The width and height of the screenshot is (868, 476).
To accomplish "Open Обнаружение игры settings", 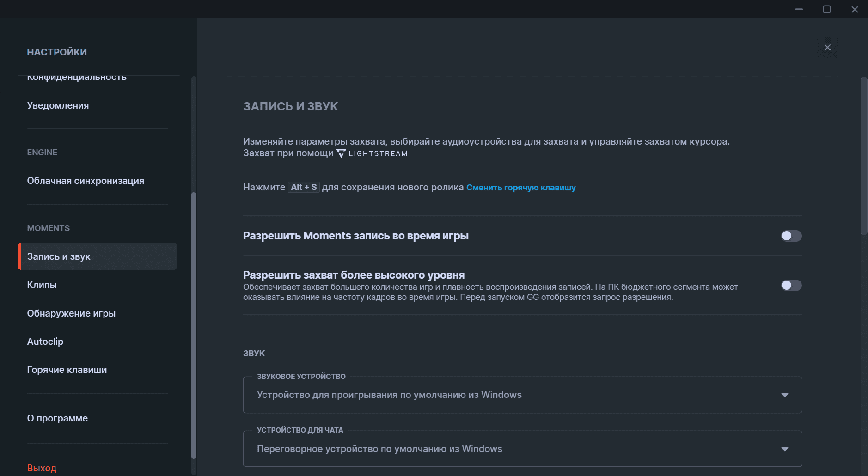I will click(x=71, y=313).
